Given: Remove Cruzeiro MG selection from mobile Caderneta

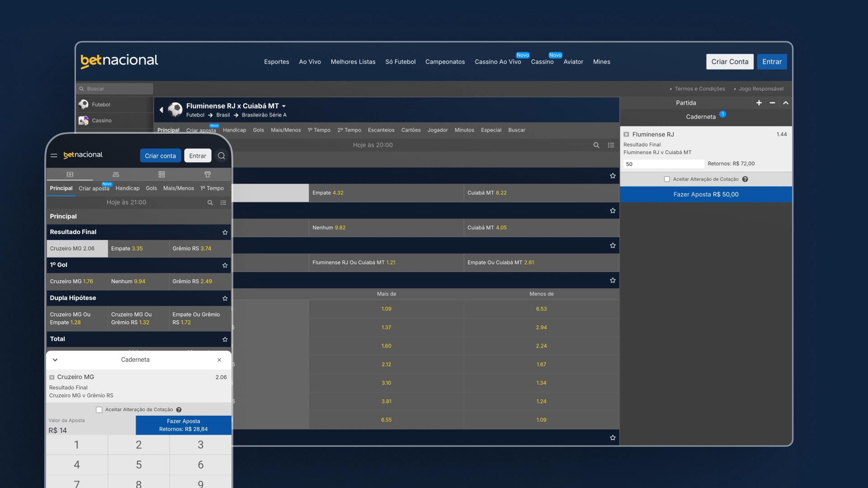Looking at the screenshot, I should [x=52, y=377].
